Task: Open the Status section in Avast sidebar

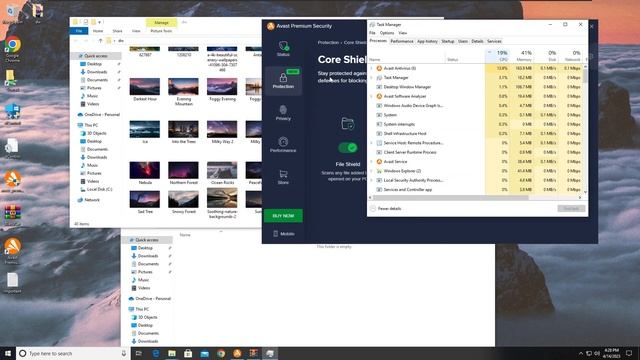Action: pyautogui.click(x=283, y=48)
